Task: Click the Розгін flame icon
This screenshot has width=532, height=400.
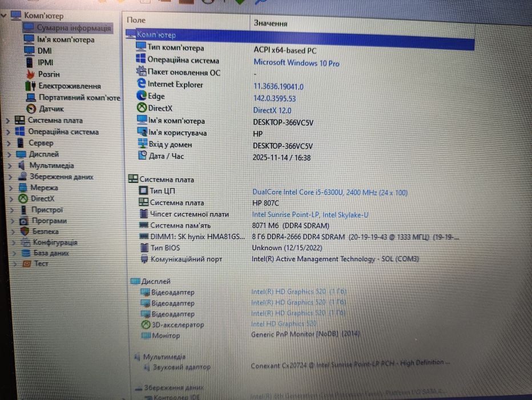Action: point(30,74)
